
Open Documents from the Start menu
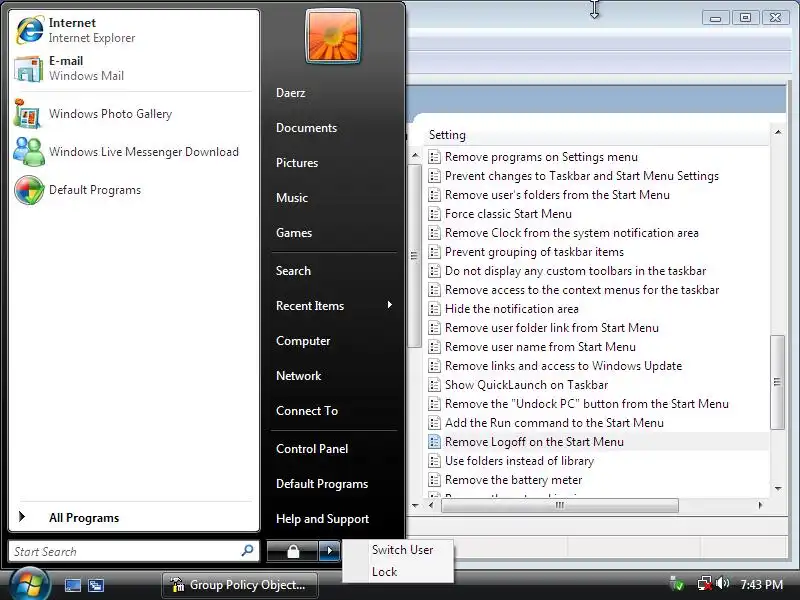click(x=306, y=128)
